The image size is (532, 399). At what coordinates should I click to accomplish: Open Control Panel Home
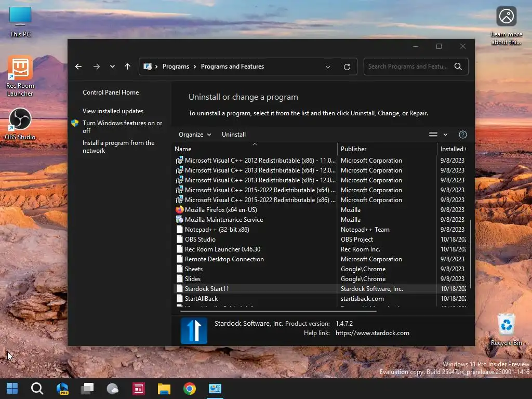pos(111,92)
